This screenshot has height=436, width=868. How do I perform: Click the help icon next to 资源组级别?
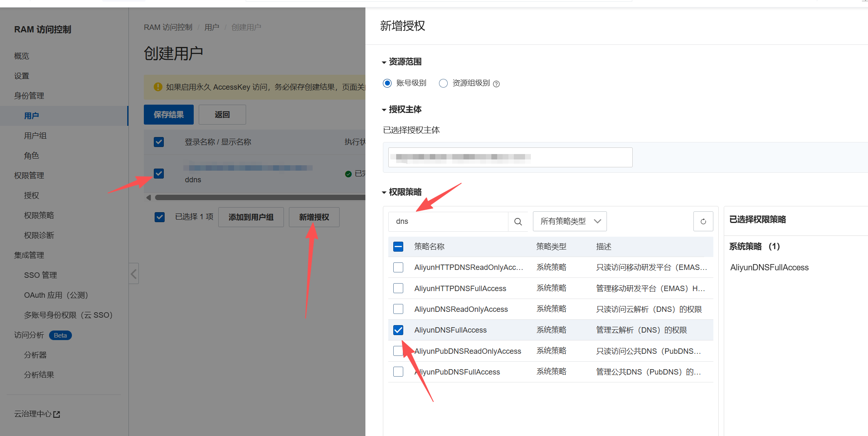(x=496, y=84)
